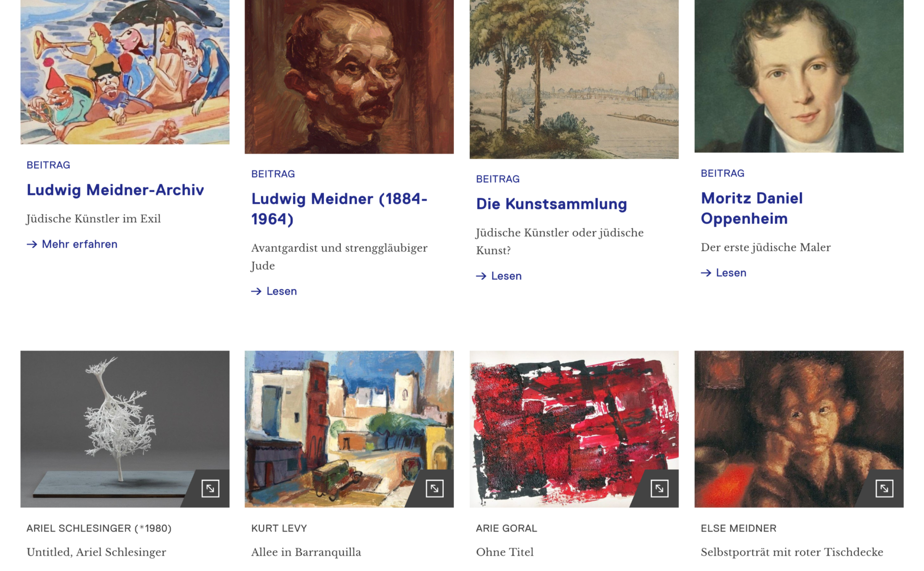
Task: Click the arrow icon beside Mehr erfahren
Action: coord(32,244)
